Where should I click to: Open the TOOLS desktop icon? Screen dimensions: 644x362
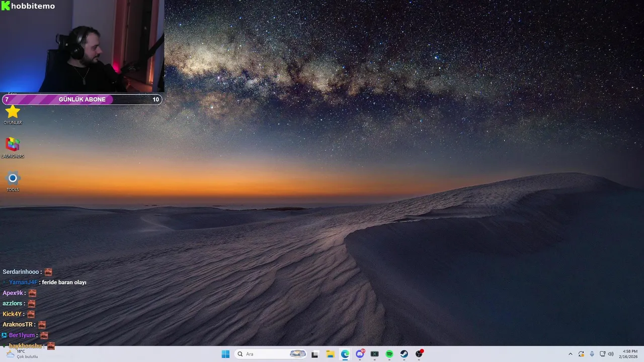tap(13, 182)
